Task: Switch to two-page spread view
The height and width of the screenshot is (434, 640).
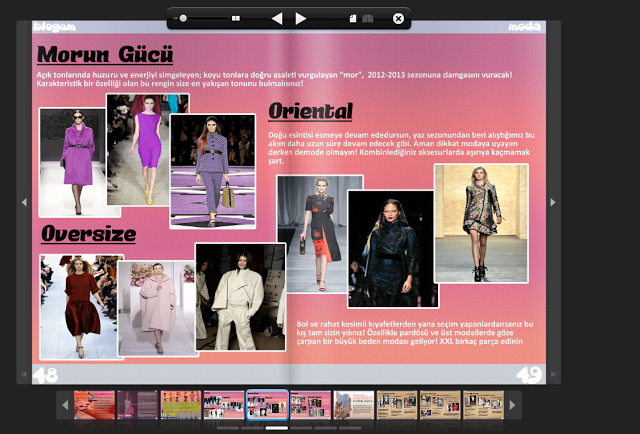Action: (x=367, y=18)
